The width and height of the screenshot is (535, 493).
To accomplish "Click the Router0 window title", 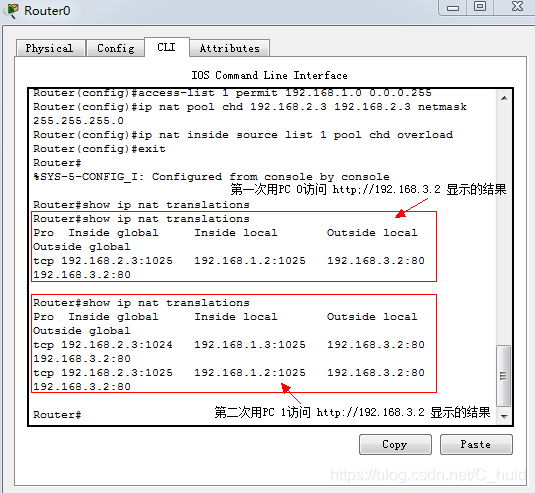I will tap(47, 11).
